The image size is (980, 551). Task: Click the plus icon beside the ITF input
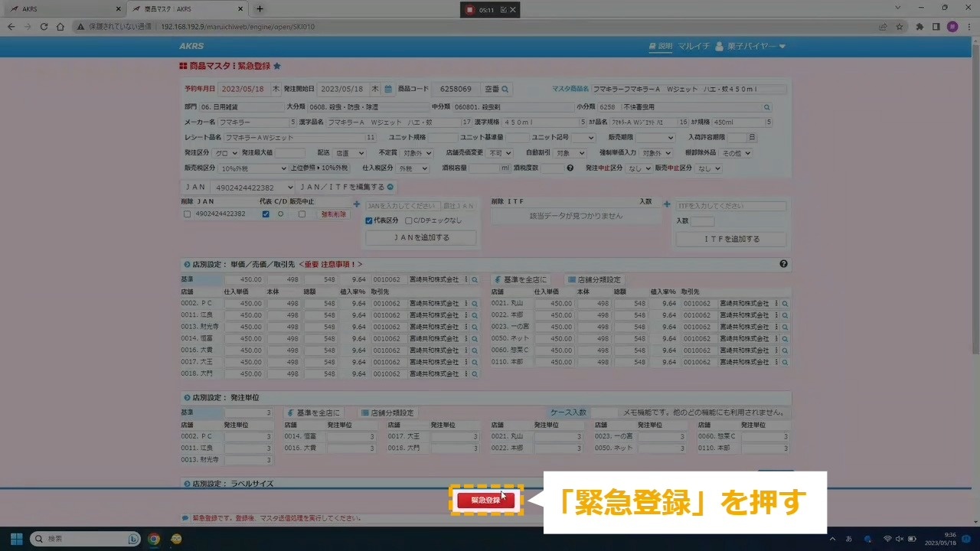(667, 205)
